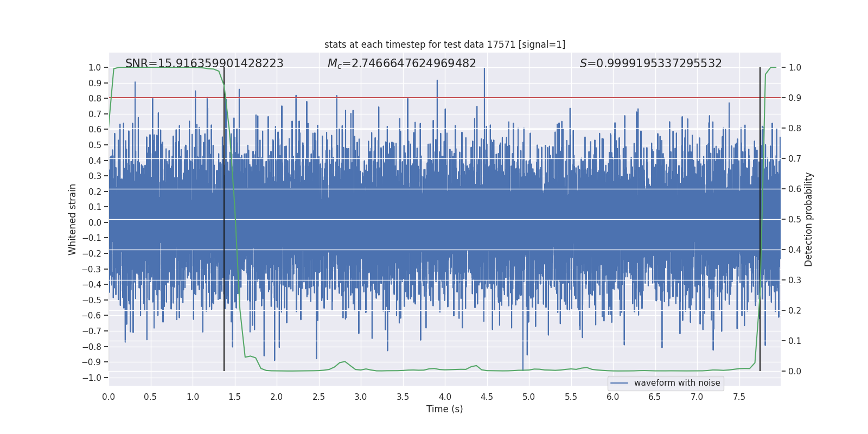868x434 pixels.
Task: Click the 0.5 tick on the Detection probability axis
Action: (x=795, y=219)
